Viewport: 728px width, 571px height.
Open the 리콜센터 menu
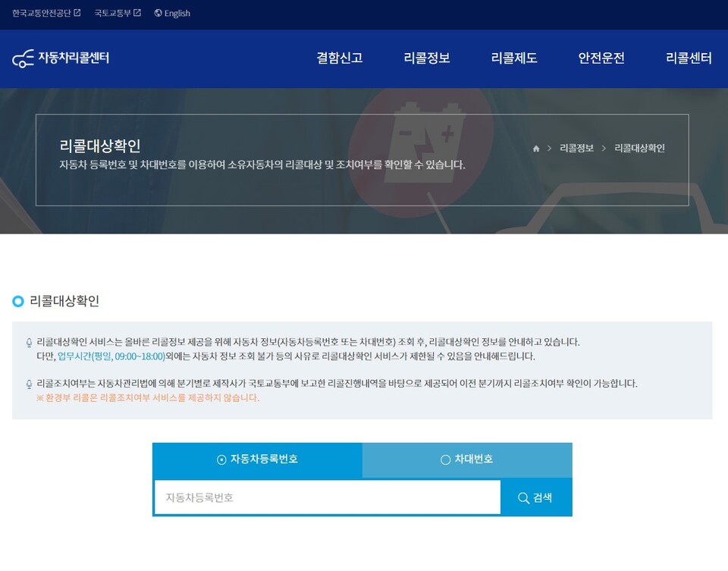coord(689,58)
